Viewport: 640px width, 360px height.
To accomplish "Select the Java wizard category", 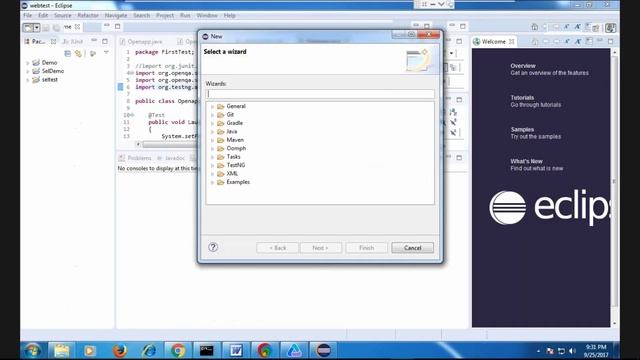I will tap(231, 131).
